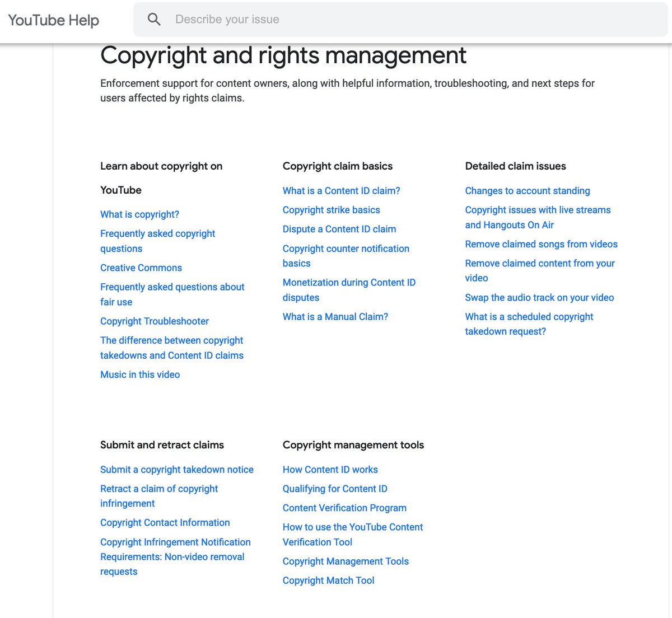Open 'Frequently asked copyright questions' link

(x=157, y=241)
